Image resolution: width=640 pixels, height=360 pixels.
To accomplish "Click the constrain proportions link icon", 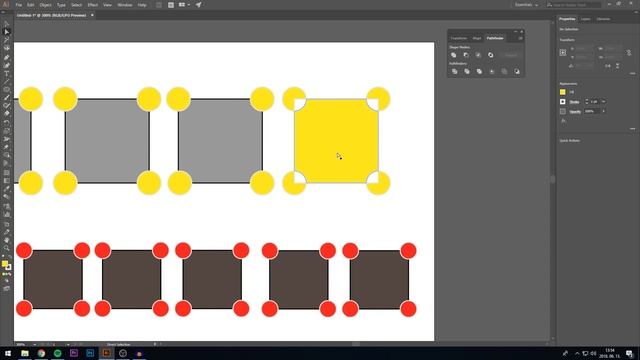I will pos(629,53).
